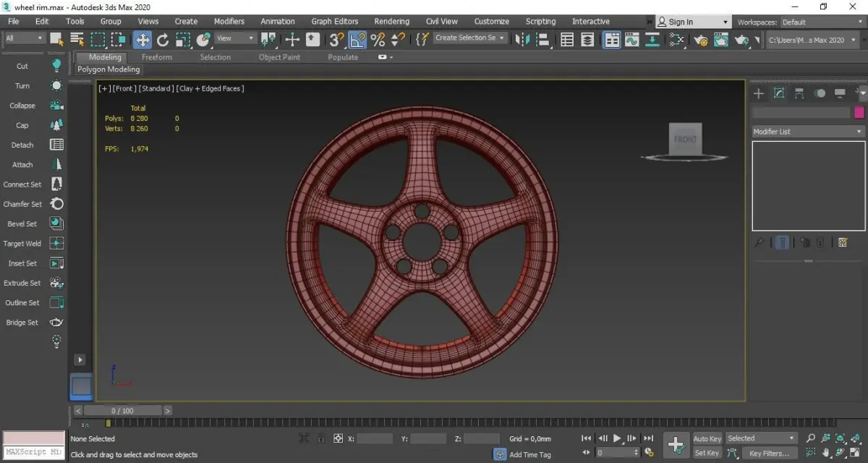Expand the Workspaces Default dropdown
The height and width of the screenshot is (463, 868).
[x=821, y=22]
